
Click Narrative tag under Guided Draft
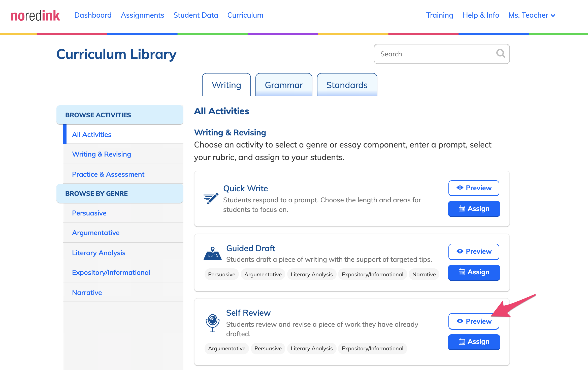[x=424, y=274]
